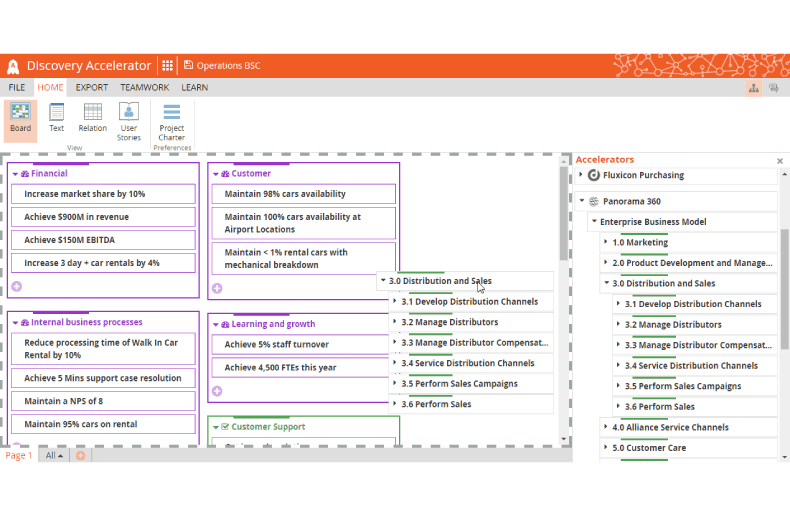Screen dimensions: 790x515
Task: Collapse the Financial card
Action: point(15,174)
